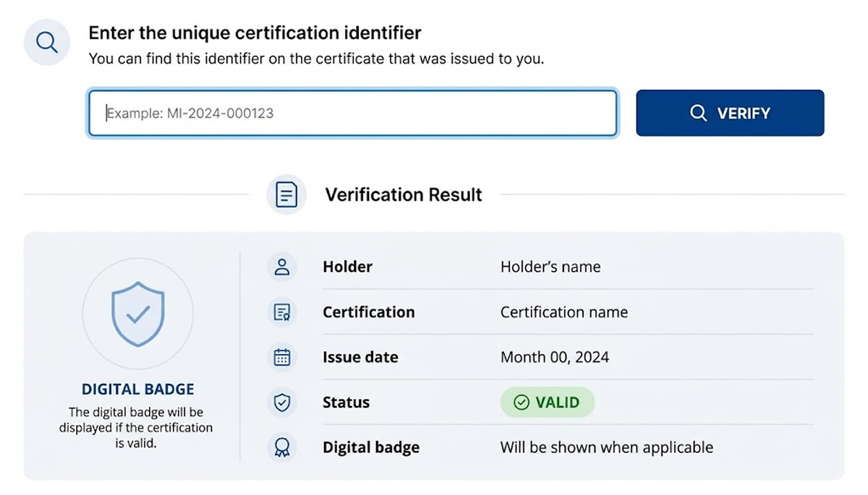The height and width of the screenshot is (495, 868).
Task: Click the ribbon award icon beside Digital badge
Action: click(282, 447)
